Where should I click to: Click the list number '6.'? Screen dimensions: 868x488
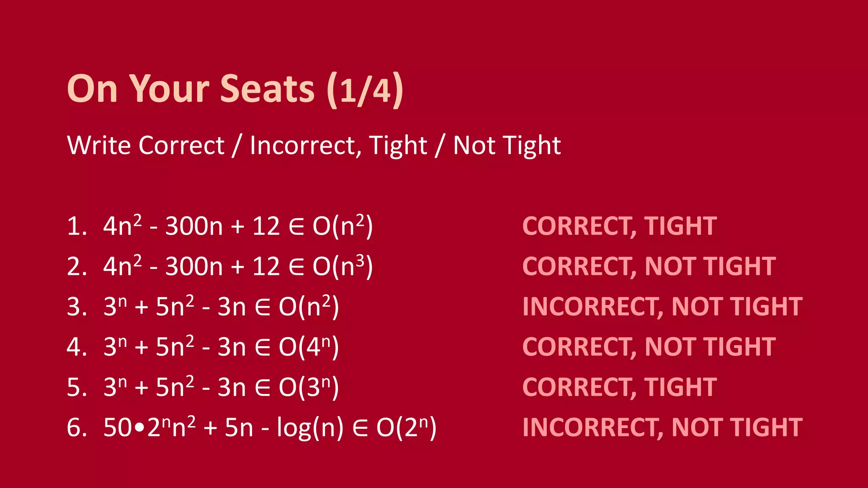77,428
